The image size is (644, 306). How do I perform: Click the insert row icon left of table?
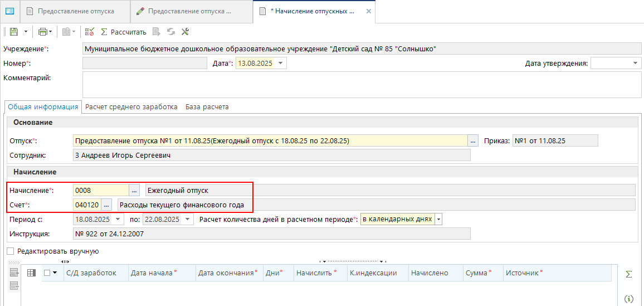coord(14,273)
